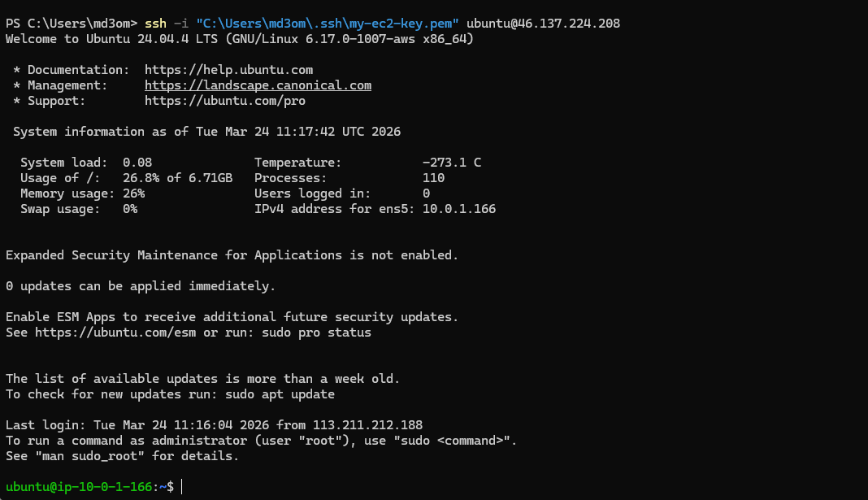Screen dimensions: 868x500
Task: Click the landscape.canonical.com management link
Action: 258,85
